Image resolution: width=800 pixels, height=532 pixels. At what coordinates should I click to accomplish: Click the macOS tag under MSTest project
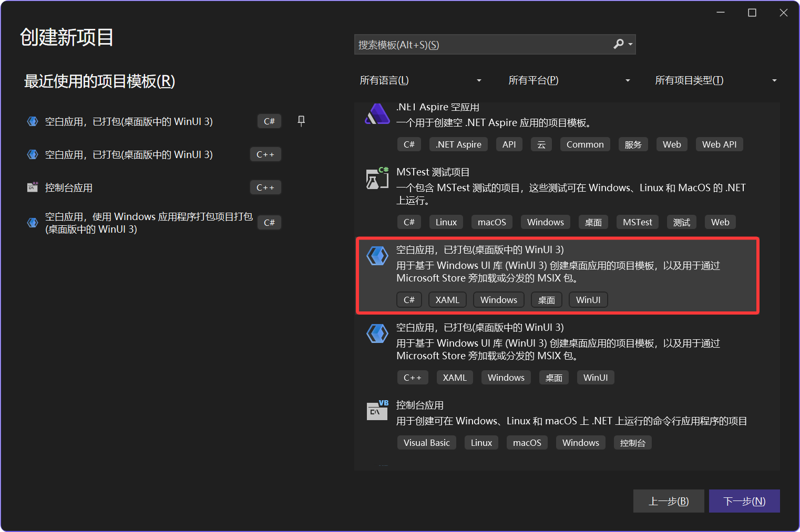tap(491, 222)
